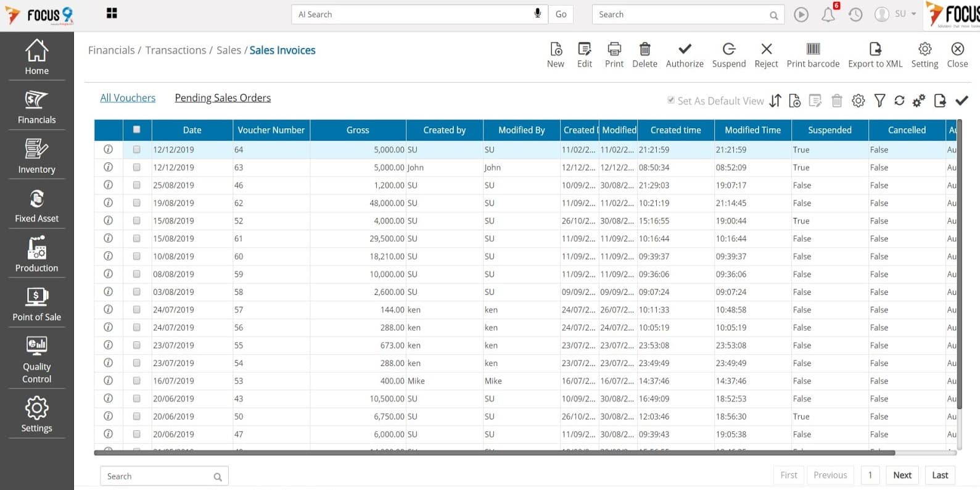
Task: Click the add view document-plus icon
Action: [795, 101]
